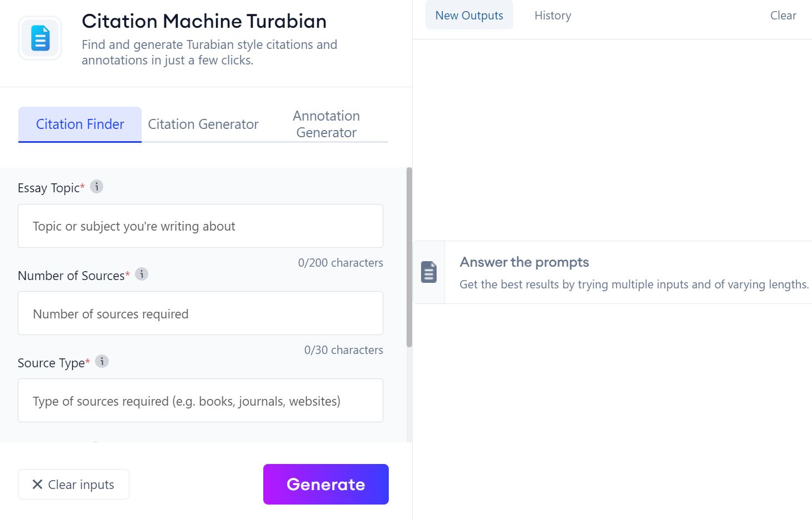812x519 pixels.
Task: Click the Number of Sources info icon
Action: point(142,274)
